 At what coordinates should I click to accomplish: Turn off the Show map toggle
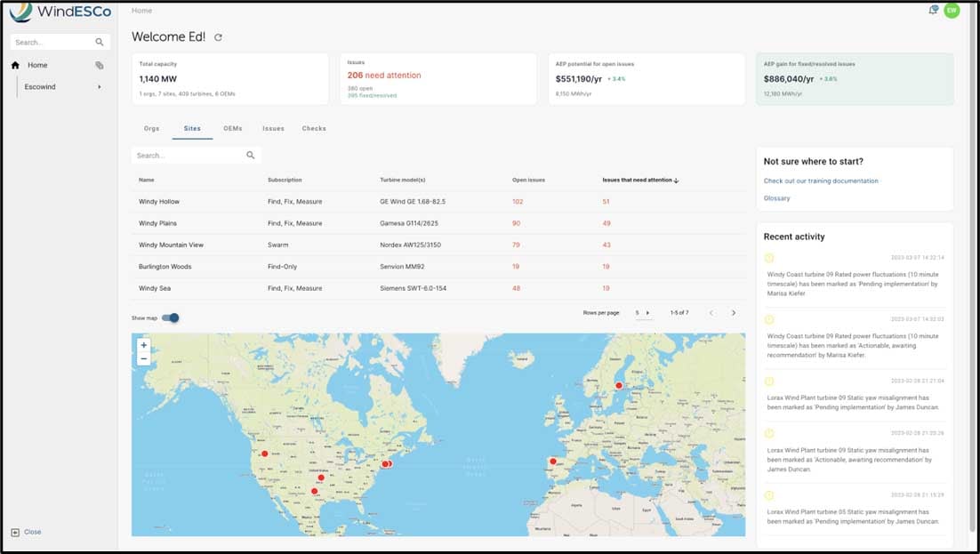(171, 317)
